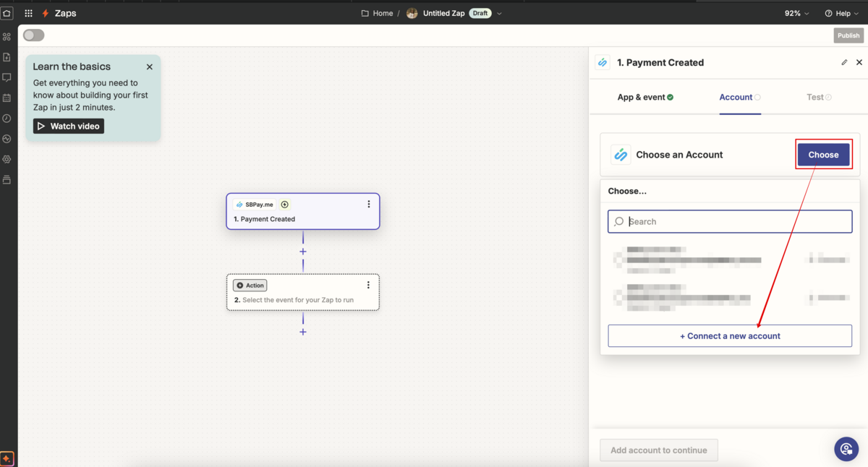This screenshot has width=868, height=467.
Task: Select the first blurred account entry
Action: [x=730, y=260]
